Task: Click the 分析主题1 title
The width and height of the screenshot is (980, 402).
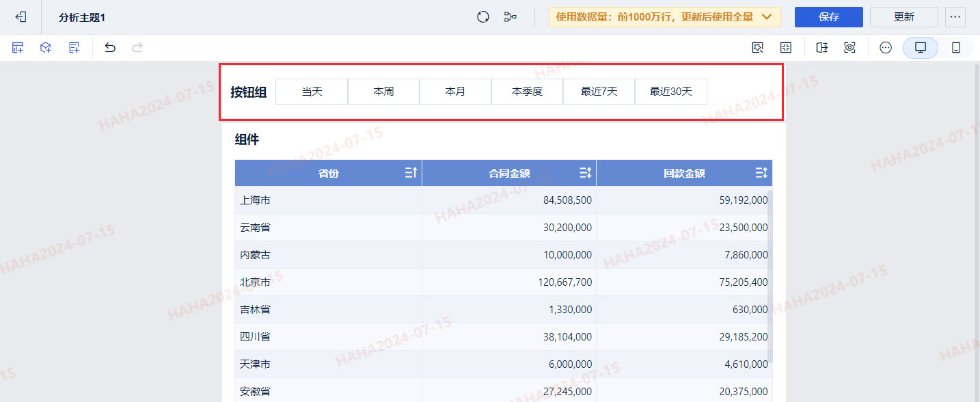Action: (x=82, y=17)
